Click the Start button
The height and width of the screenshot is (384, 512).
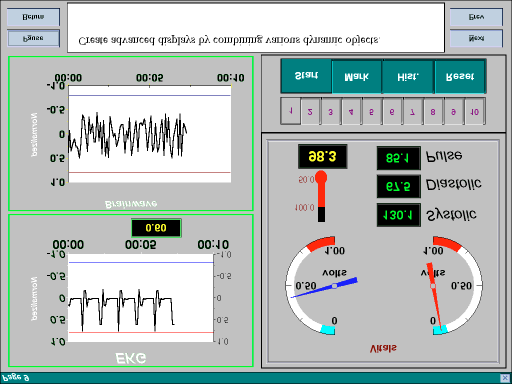[306, 76]
